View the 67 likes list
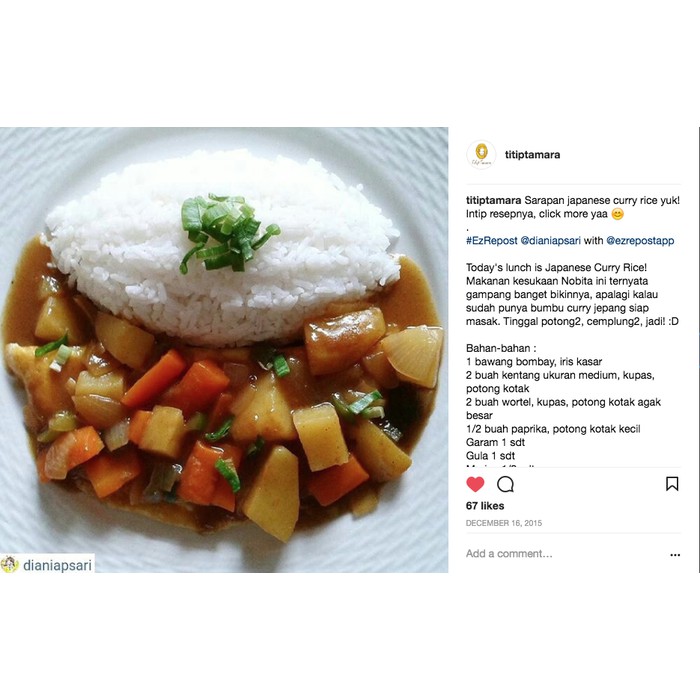Viewport: 700px width, 700px height. click(x=485, y=506)
